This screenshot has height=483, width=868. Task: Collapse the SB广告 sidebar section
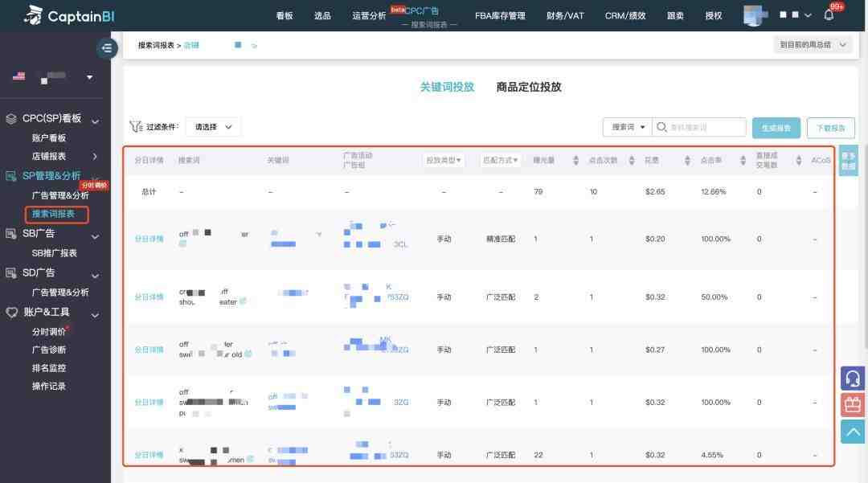pos(95,235)
